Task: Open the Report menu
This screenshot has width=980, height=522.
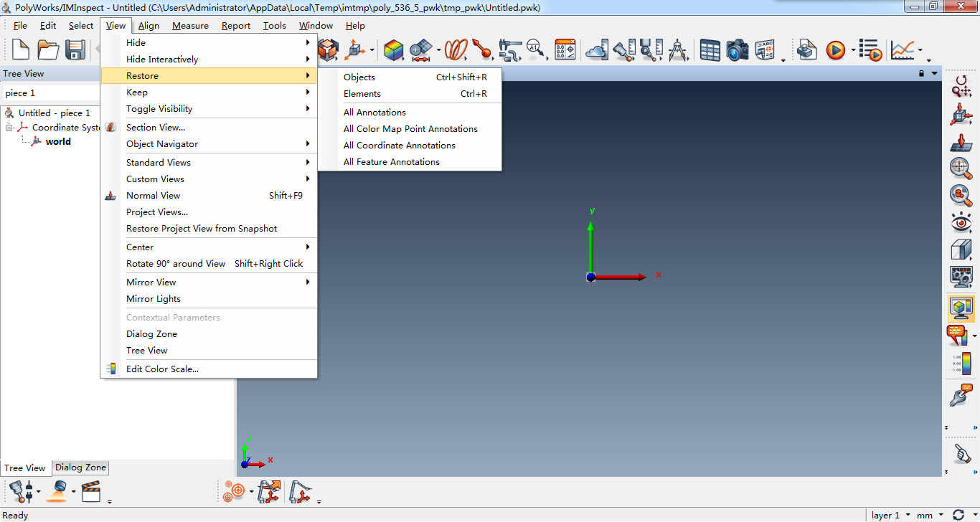Action: pyautogui.click(x=236, y=26)
